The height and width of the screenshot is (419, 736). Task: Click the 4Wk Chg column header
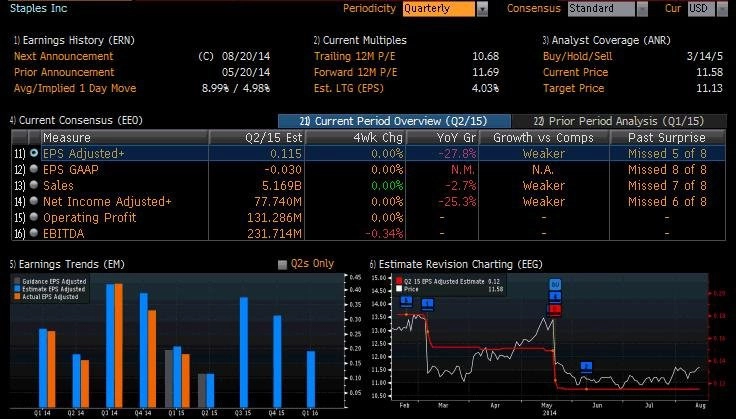coord(356,137)
